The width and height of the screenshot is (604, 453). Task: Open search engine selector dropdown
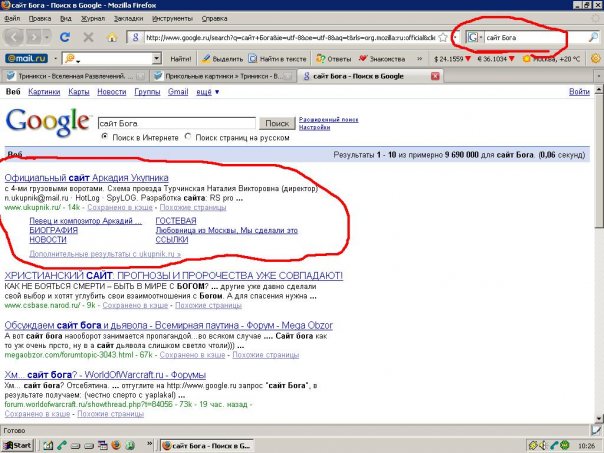coord(481,37)
